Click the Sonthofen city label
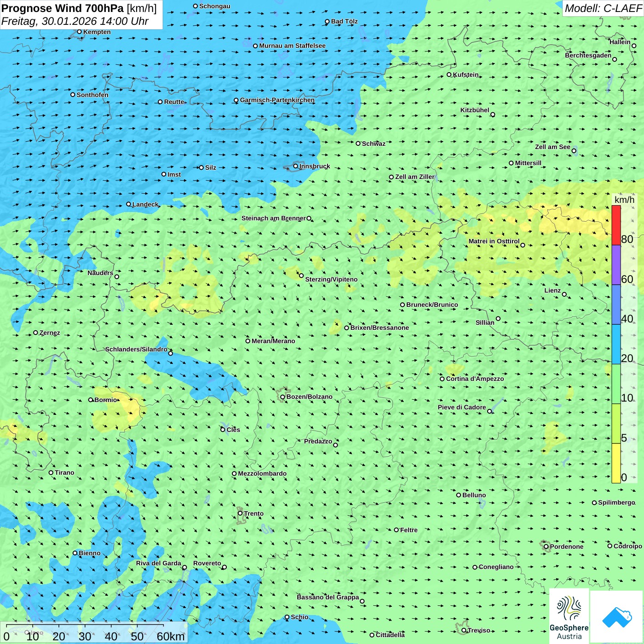 [x=92, y=95]
